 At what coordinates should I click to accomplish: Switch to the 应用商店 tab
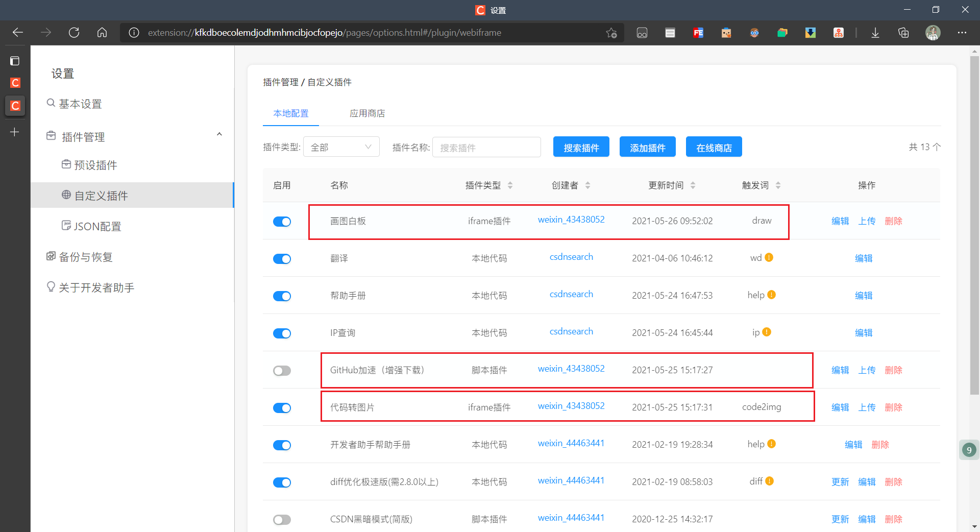(x=367, y=113)
